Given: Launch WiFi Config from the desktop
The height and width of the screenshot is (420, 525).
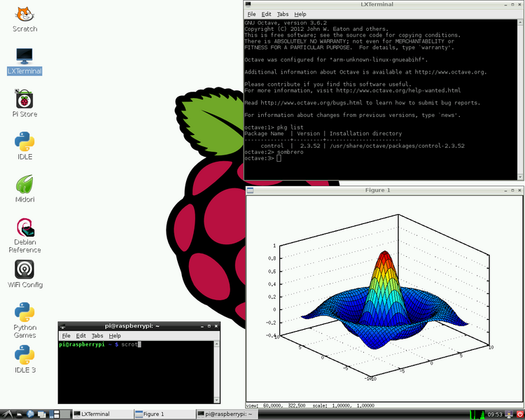Looking at the screenshot, I should pyautogui.click(x=25, y=274).
